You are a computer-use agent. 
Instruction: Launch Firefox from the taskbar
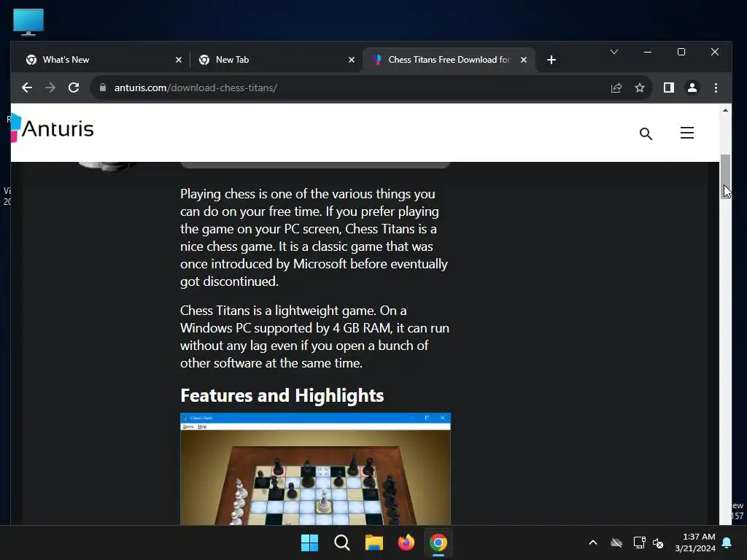406,542
